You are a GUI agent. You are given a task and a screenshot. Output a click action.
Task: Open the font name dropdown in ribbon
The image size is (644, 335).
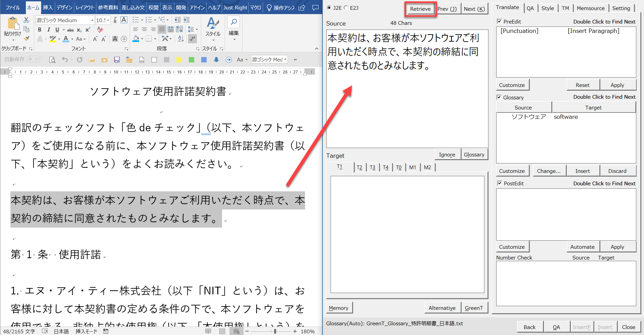click(92, 20)
